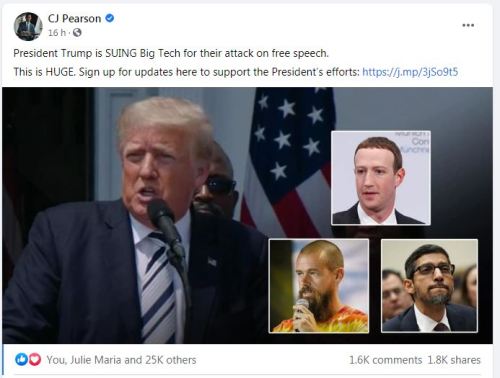Click the blue verified badge beside CJ Pearson

click(110, 18)
